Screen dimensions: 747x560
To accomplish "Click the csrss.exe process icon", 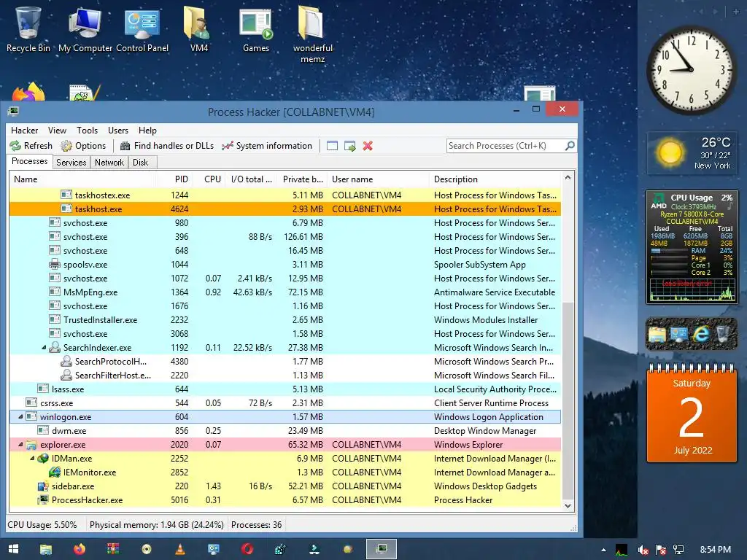I will tap(31, 402).
